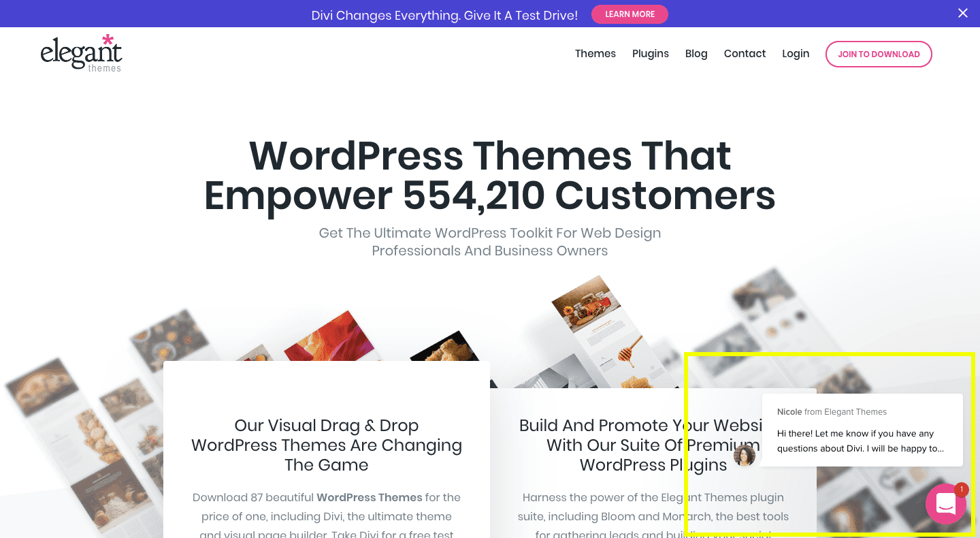Click the Elegant Themes logo
The width and height of the screenshot is (980, 538).
[x=82, y=53]
